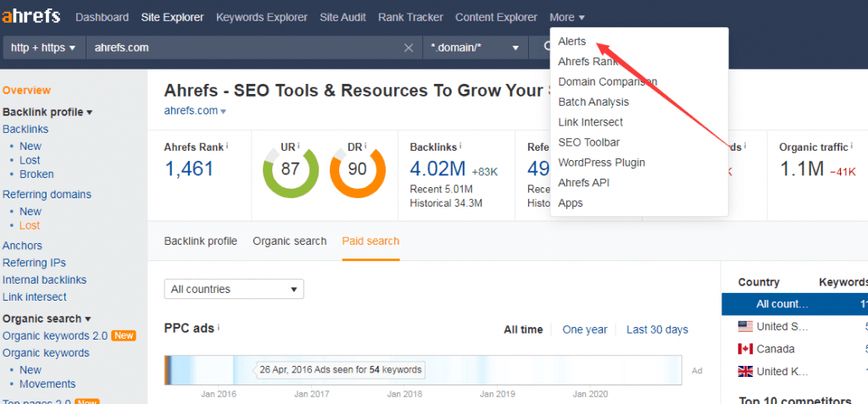Clear the URL field with X icon
868x404 pixels.
409,47
